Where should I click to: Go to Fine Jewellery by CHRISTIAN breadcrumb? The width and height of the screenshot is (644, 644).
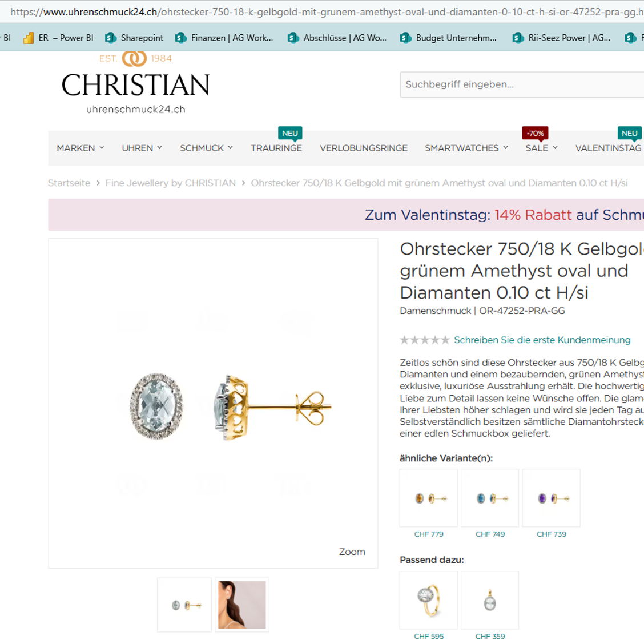[171, 183]
